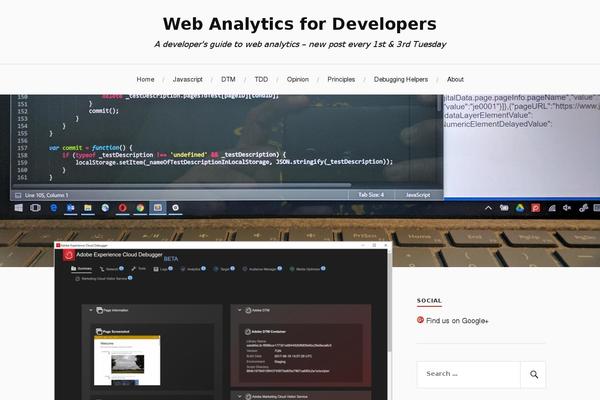Click the magnifier search submit button
This screenshot has width=600, height=400.
click(x=534, y=374)
